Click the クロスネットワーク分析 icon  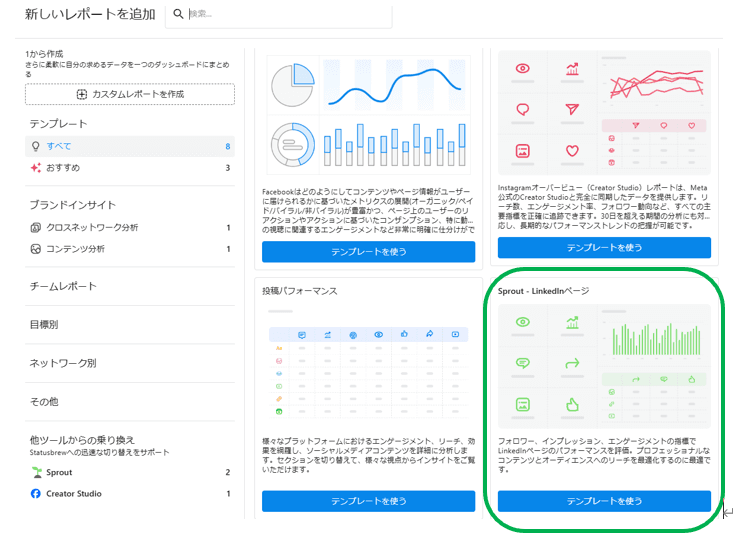[x=36, y=227]
